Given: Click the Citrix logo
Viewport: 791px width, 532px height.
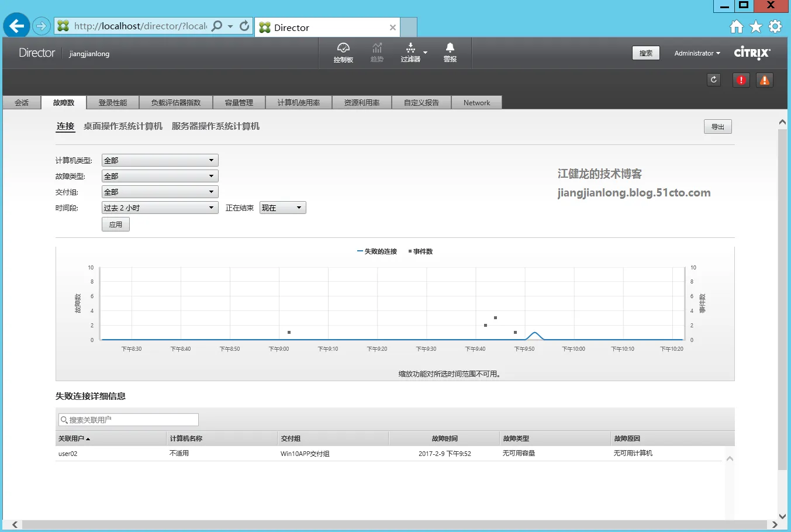Looking at the screenshot, I should click(752, 53).
